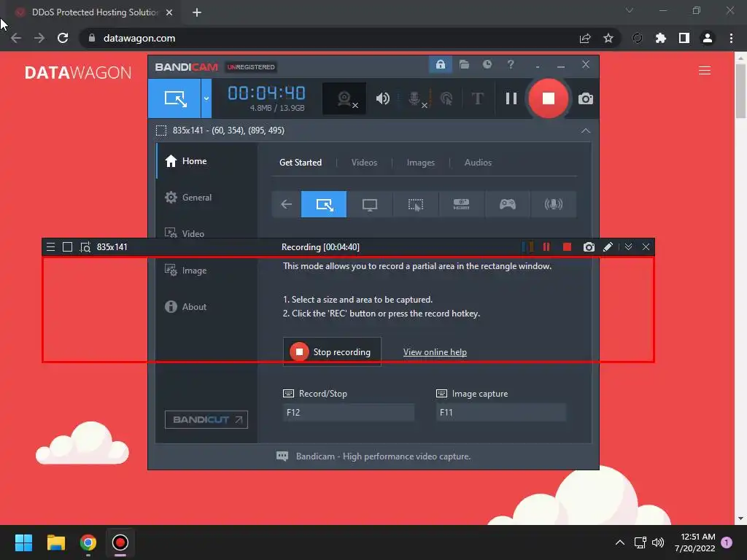Open Chrome extensions puzzle icon

(661, 38)
